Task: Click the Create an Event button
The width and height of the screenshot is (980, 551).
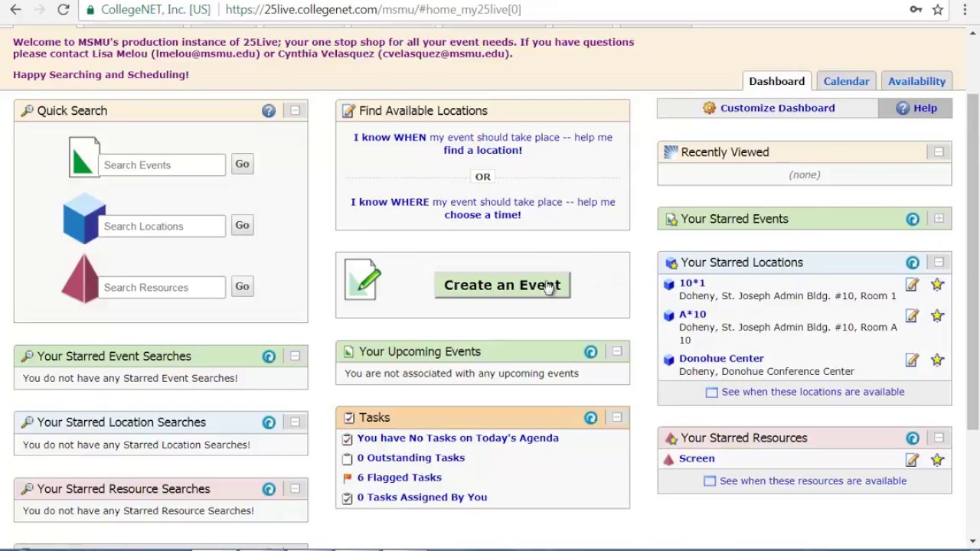Action: point(502,285)
